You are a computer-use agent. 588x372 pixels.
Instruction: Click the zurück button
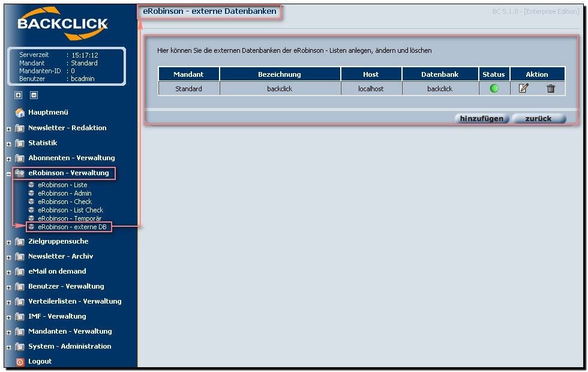coord(539,119)
